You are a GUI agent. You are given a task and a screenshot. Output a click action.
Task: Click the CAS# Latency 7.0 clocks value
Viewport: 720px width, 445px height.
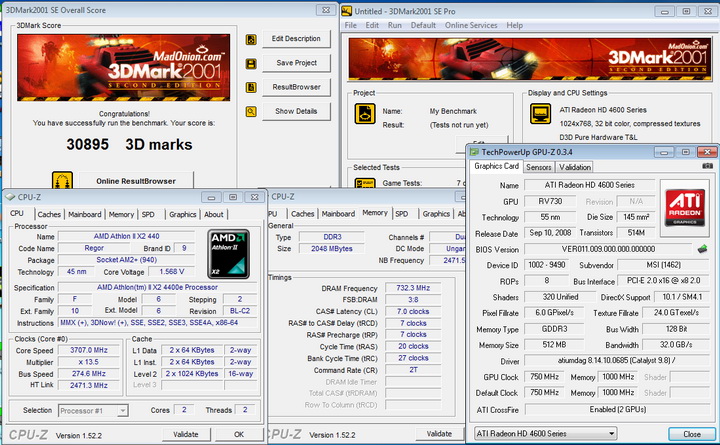click(x=413, y=311)
